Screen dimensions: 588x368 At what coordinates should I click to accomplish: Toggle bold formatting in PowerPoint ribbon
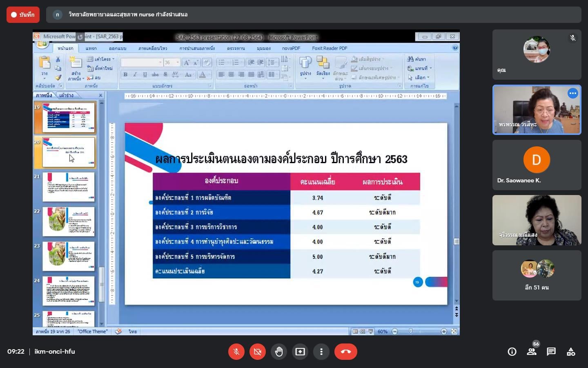click(125, 74)
